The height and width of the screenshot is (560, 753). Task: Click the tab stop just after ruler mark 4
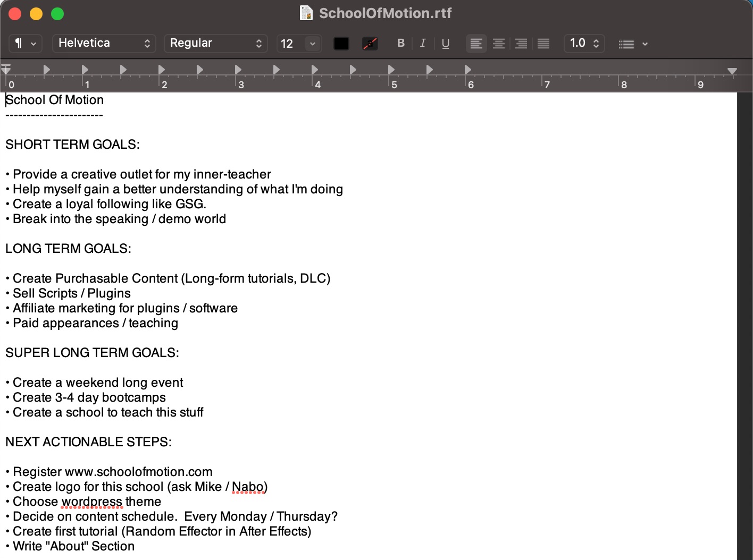click(x=314, y=69)
